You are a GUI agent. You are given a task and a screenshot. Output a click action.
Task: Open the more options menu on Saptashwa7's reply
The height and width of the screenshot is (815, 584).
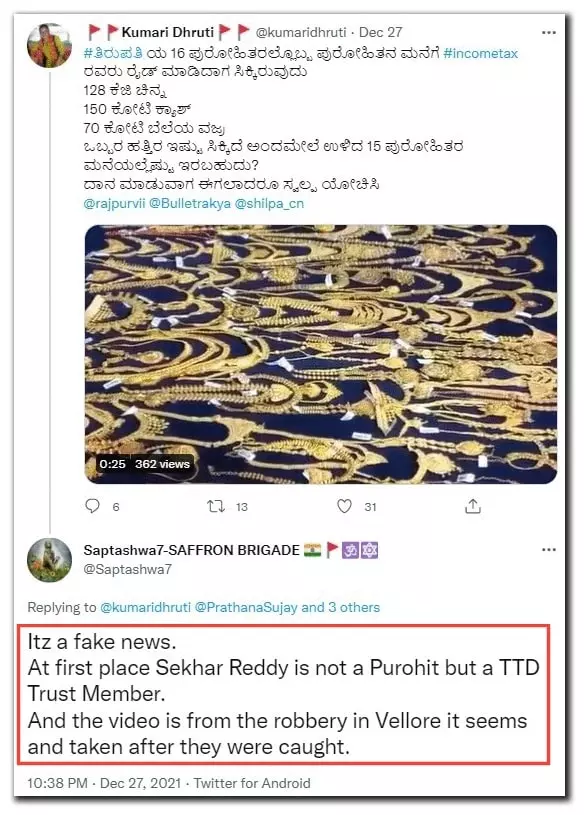pos(549,549)
